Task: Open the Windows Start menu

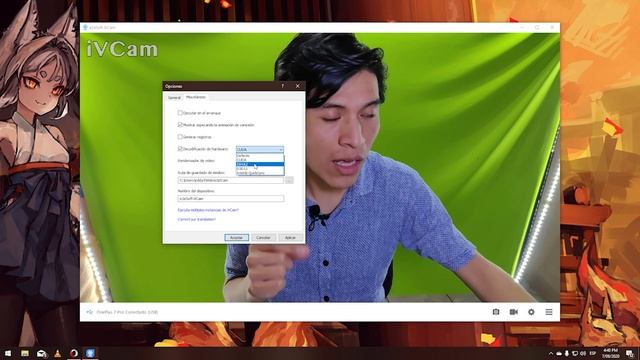Action: tap(8, 353)
